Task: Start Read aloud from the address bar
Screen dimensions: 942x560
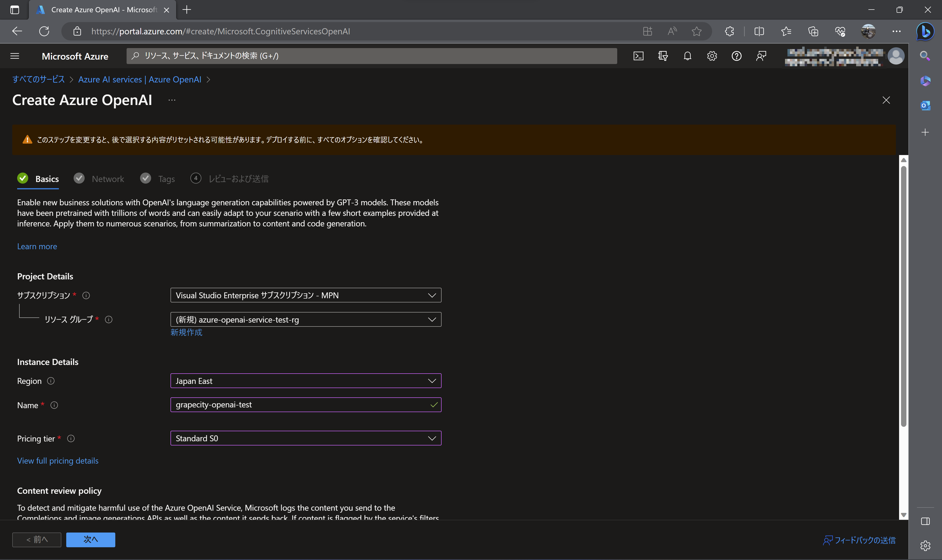Action: (672, 31)
